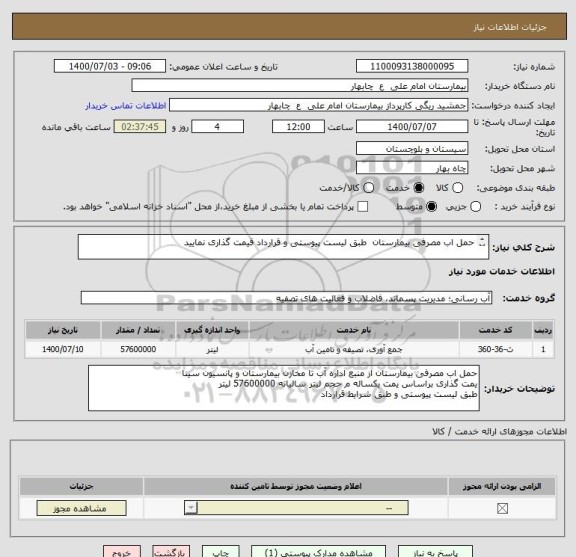The height and width of the screenshot is (557, 576).
Task: Click the خروج exit button
Action: point(122,551)
